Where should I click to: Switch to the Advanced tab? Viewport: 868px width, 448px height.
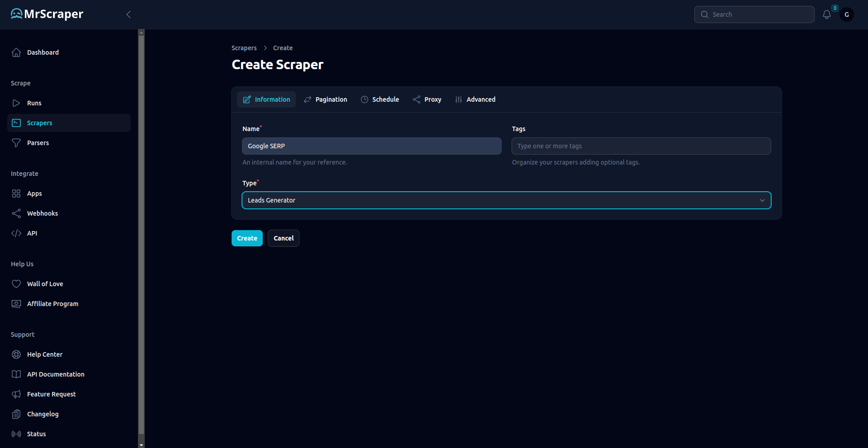point(475,99)
